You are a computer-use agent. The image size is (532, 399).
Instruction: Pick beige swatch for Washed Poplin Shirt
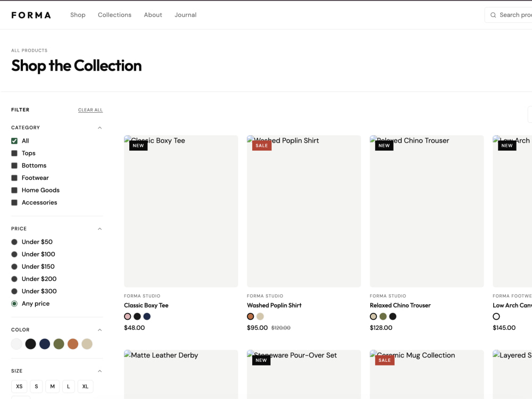click(260, 317)
